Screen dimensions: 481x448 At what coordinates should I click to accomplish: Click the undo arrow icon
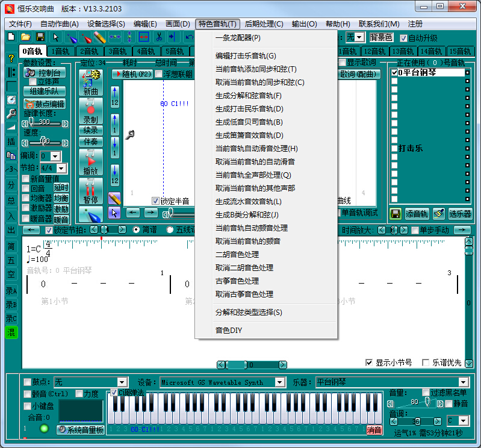pos(189,37)
